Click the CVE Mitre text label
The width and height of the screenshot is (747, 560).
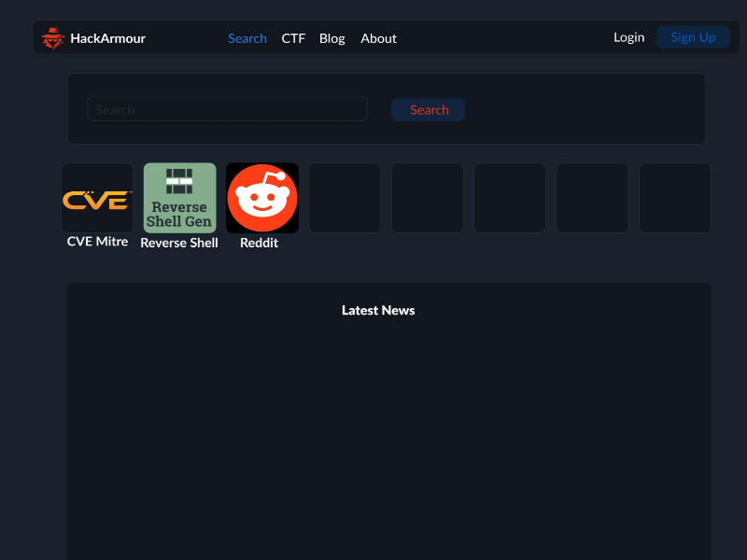97,242
